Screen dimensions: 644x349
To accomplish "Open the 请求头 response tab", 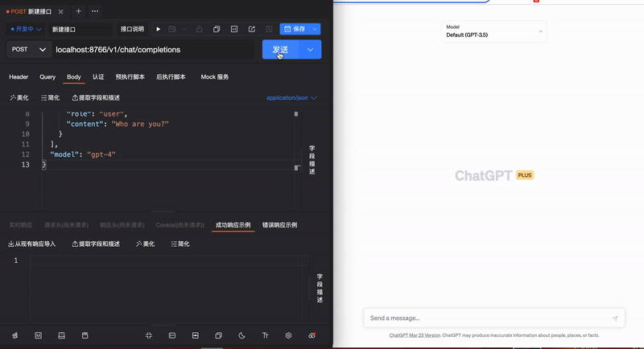I will click(x=66, y=224).
